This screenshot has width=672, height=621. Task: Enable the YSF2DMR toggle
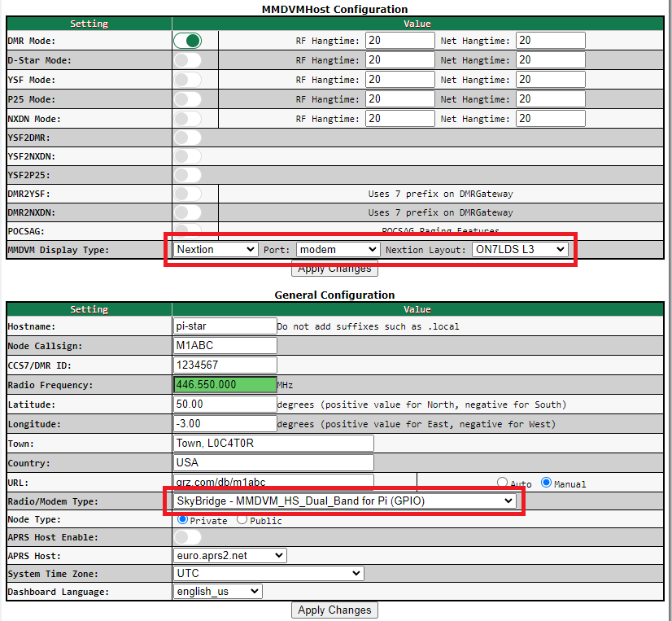click(187, 138)
